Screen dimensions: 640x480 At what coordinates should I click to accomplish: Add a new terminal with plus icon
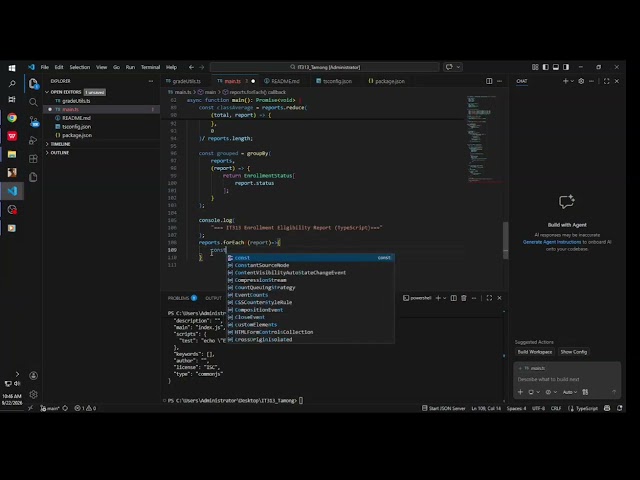[438, 298]
